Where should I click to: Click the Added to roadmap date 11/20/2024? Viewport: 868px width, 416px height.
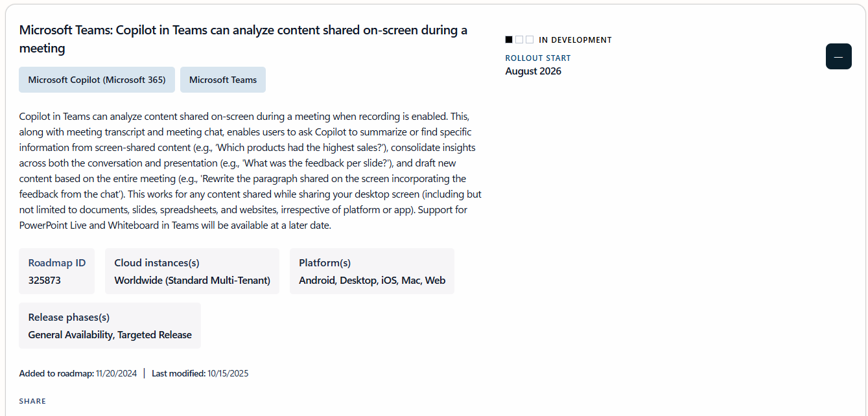coord(116,373)
